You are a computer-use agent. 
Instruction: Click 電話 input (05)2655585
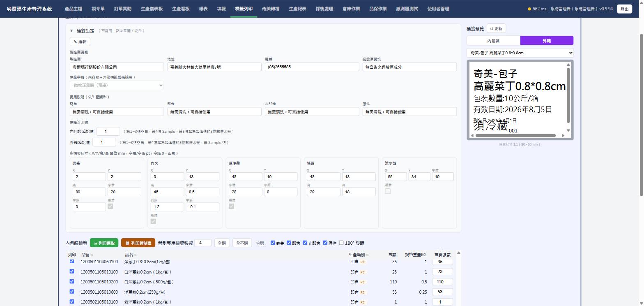pyautogui.click(x=312, y=67)
